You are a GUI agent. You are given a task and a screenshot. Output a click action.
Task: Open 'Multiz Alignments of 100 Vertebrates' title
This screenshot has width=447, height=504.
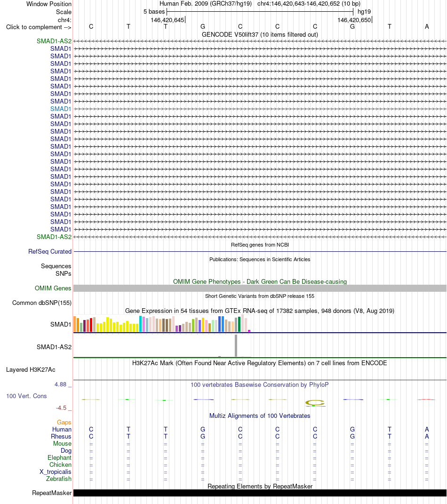tap(260, 416)
